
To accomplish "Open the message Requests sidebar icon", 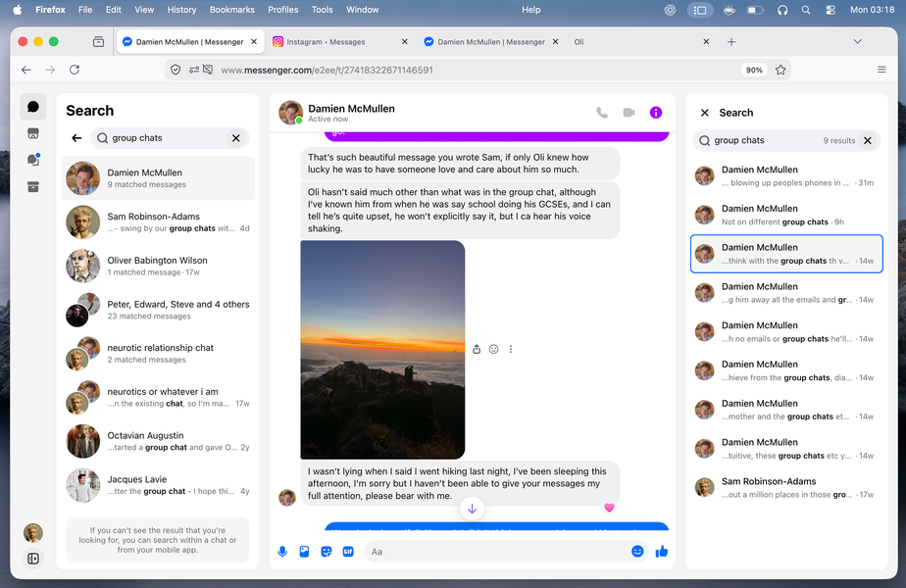I will coord(33,160).
